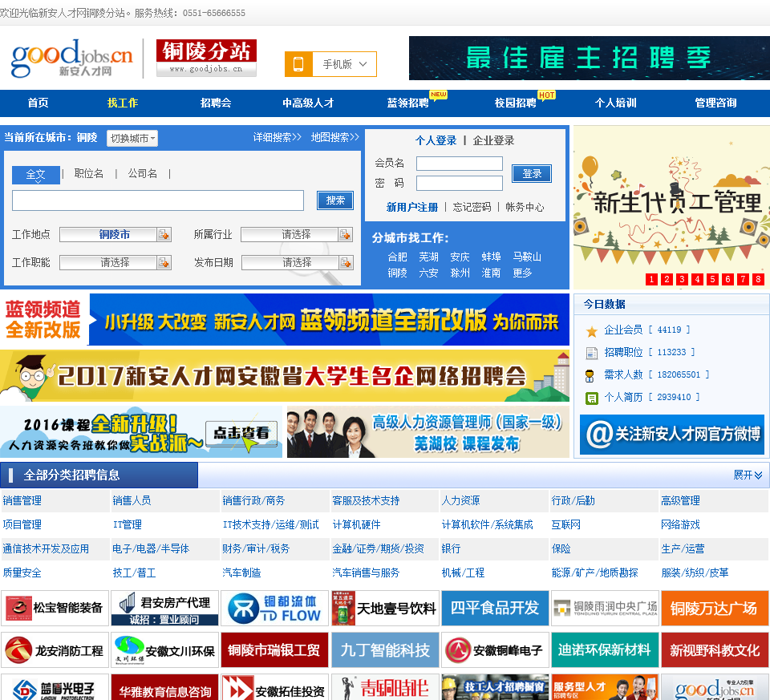Screen dimensions: 770x700
Task: Open 详细搜索>> link
Action: pos(278,137)
